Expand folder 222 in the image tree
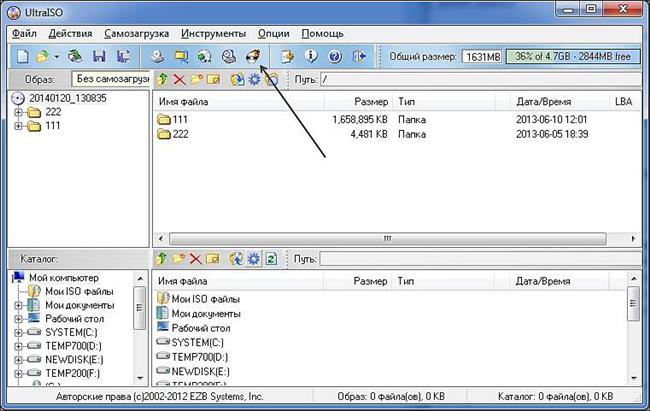This screenshot has width=650, height=411. [x=18, y=112]
